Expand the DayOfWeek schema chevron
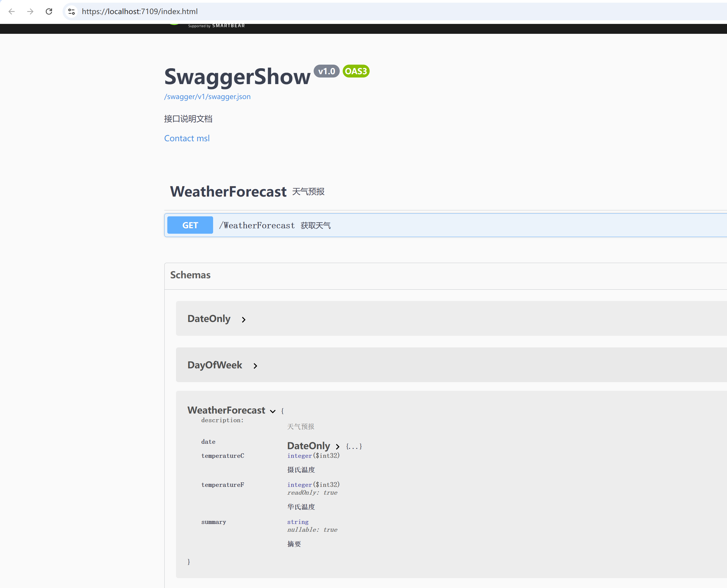This screenshot has width=727, height=588. click(255, 366)
